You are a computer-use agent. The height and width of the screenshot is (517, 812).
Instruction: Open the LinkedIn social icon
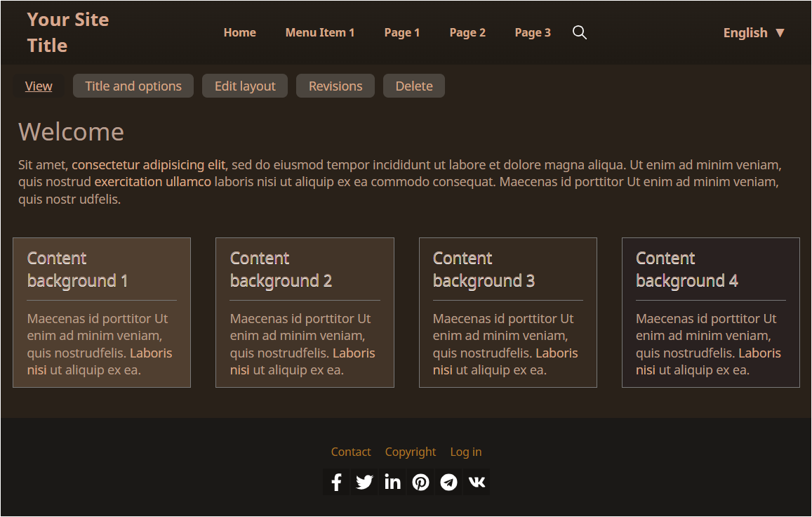point(392,482)
